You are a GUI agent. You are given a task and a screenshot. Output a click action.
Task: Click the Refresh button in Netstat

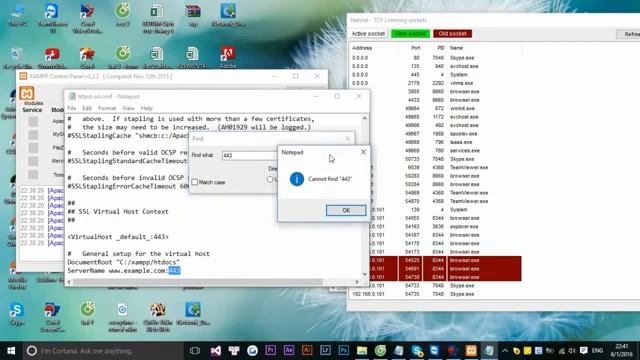coord(628,34)
